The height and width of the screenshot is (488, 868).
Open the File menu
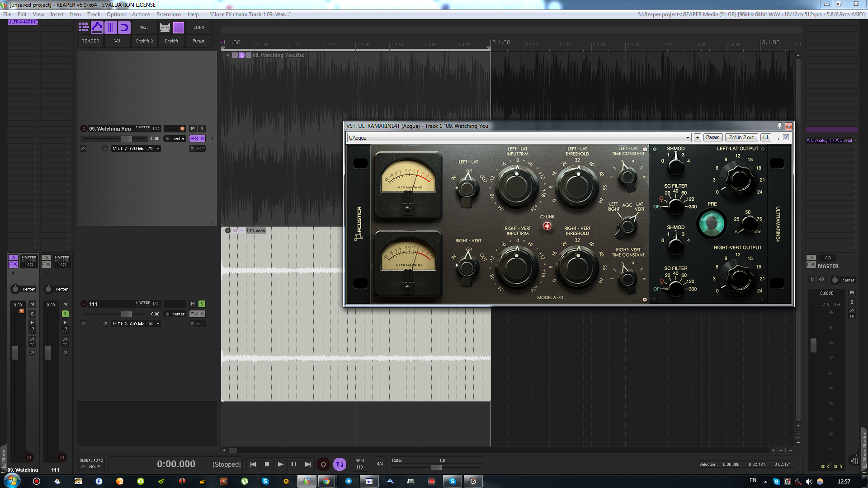7,14
